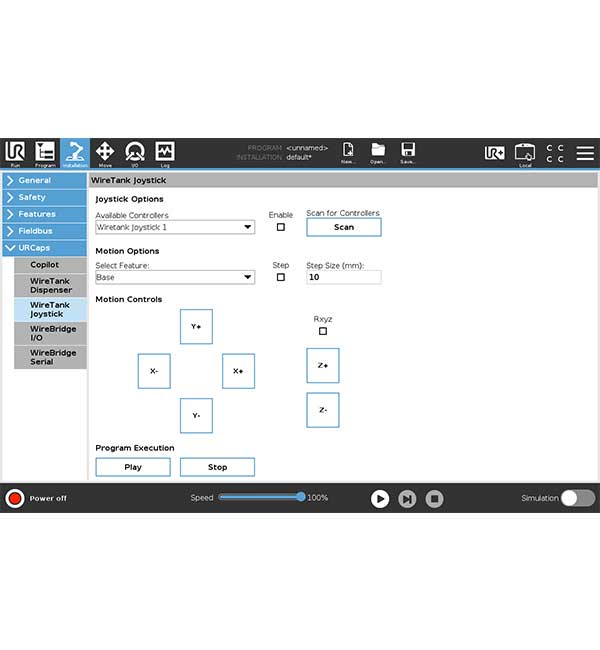Click the red Power off indicator
Screen dimensions: 600x650
15,498
